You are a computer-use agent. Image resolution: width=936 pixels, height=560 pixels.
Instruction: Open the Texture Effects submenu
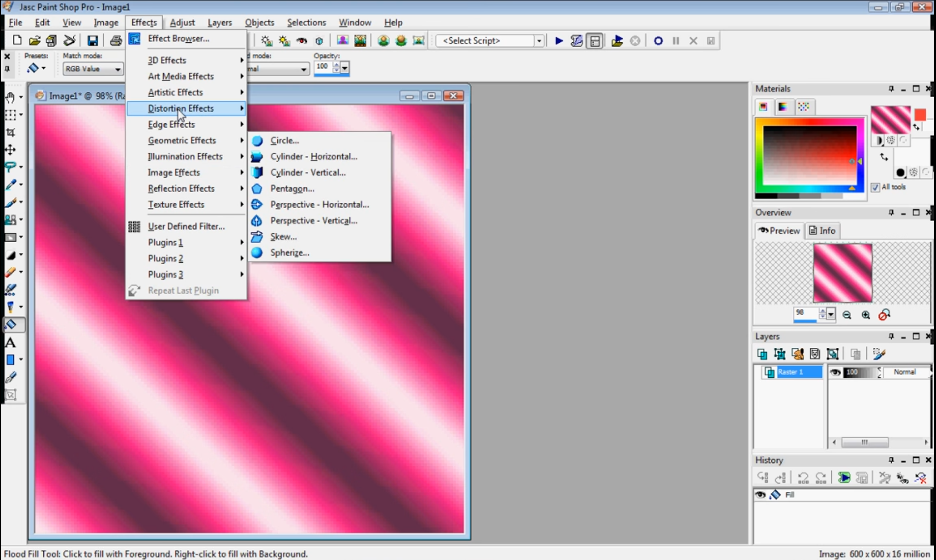176,204
